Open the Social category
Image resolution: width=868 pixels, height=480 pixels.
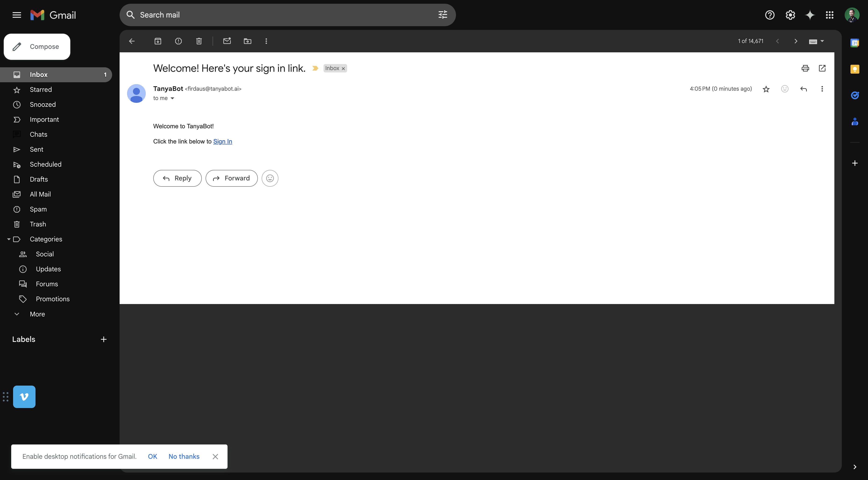tap(56, 254)
